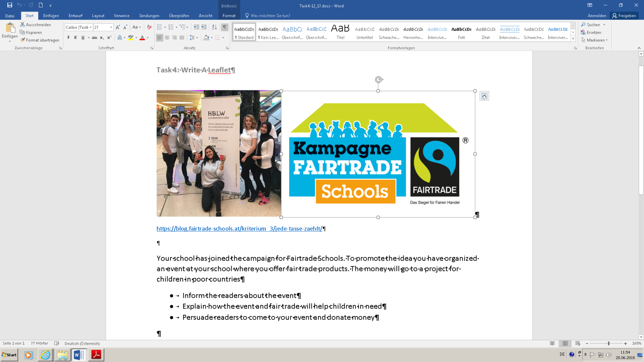Open the Suchen dropdown arrow
The height and width of the screenshot is (362, 644).
click(x=604, y=25)
